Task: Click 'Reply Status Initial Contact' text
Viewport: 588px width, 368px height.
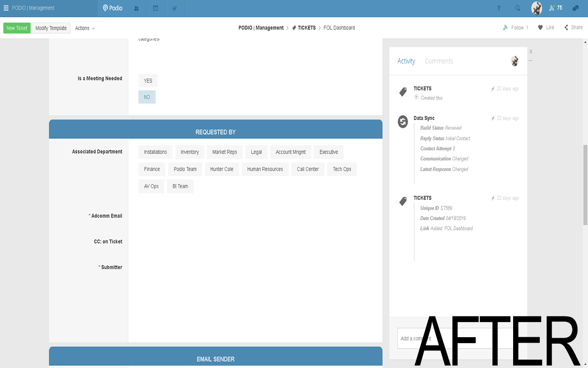Action: [445, 138]
